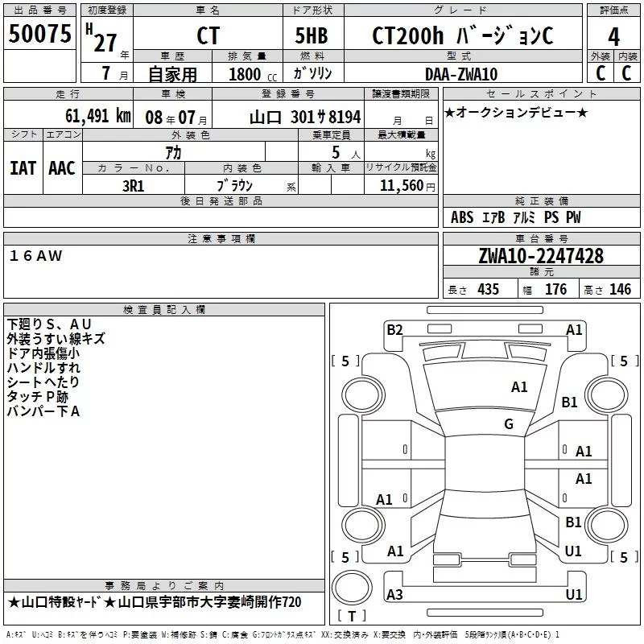Viewport: 644px width, 644px height.
Task: Click the air conditioner value AAC
Action: click(x=62, y=168)
